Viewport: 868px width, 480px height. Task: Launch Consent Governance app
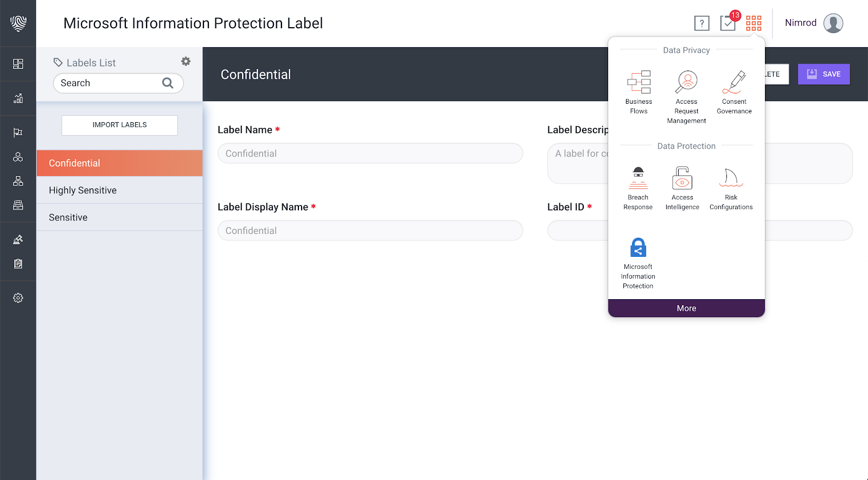pyautogui.click(x=734, y=92)
